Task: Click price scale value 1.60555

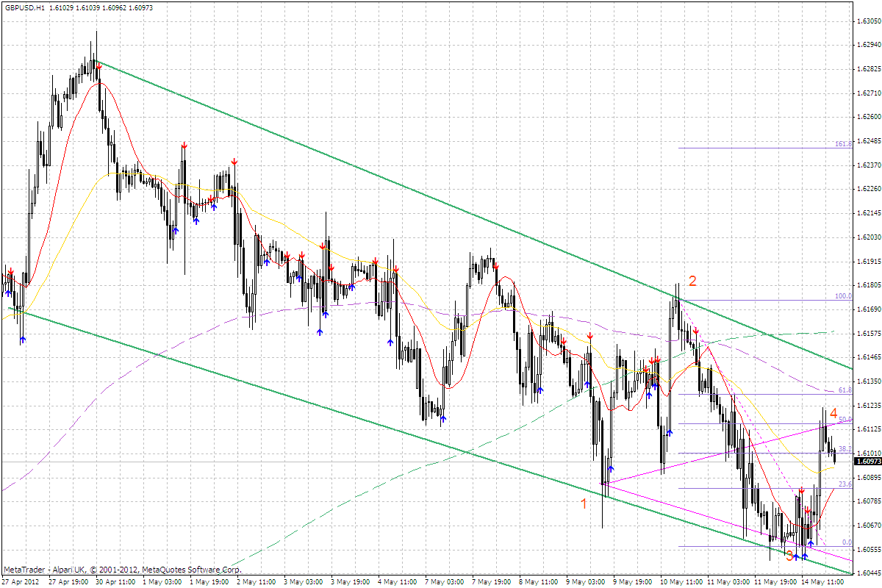Action: pyautogui.click(x=870, y=549)
